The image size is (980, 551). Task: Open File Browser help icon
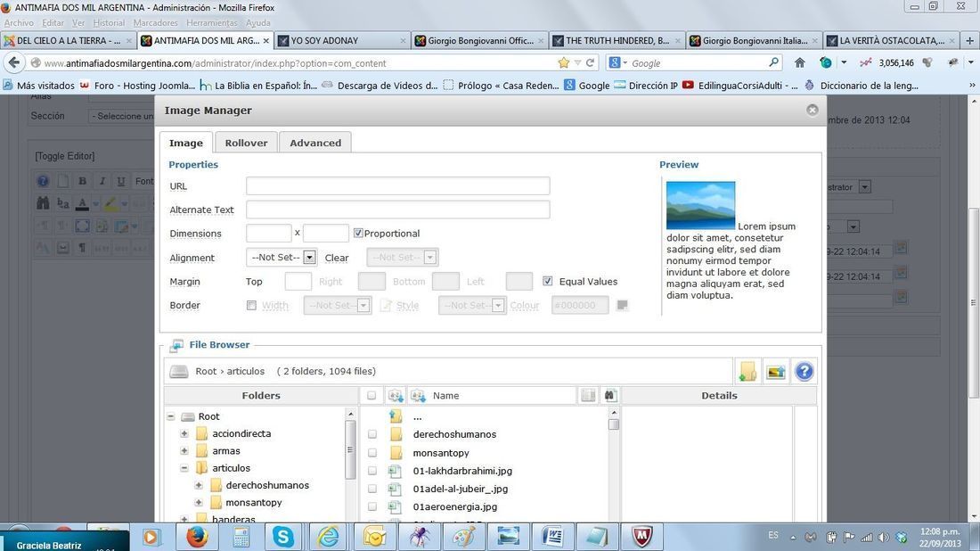(804, 372)
